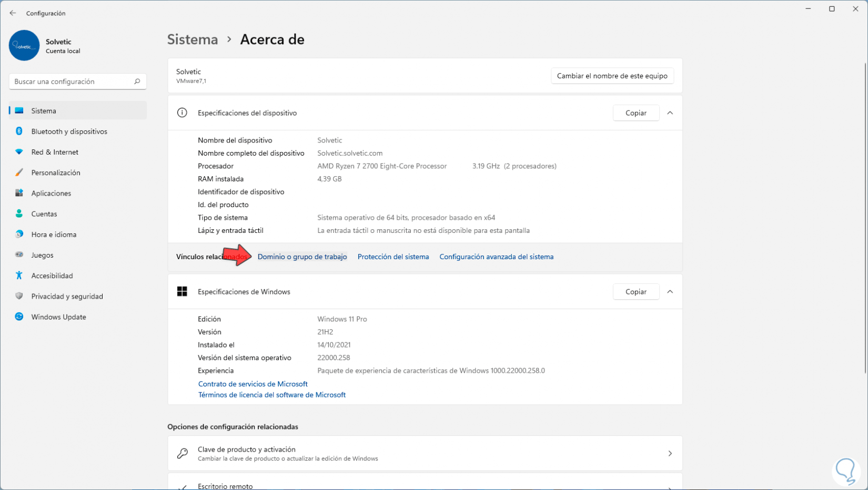Screen dimensions: 868x490
Task: Collapse the Especificaciones del dispositivo section
Action: click(x=670, y=113)
